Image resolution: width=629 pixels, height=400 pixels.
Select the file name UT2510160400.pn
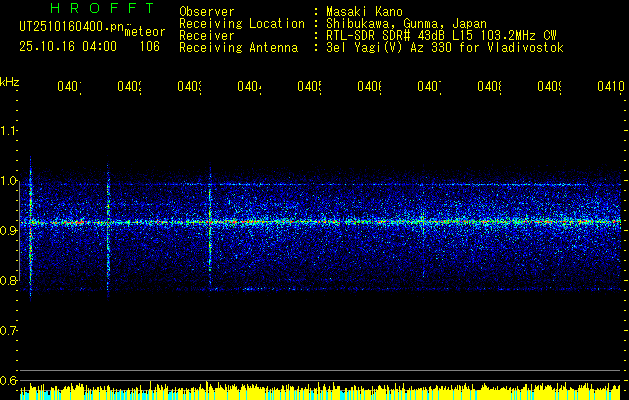71,27
